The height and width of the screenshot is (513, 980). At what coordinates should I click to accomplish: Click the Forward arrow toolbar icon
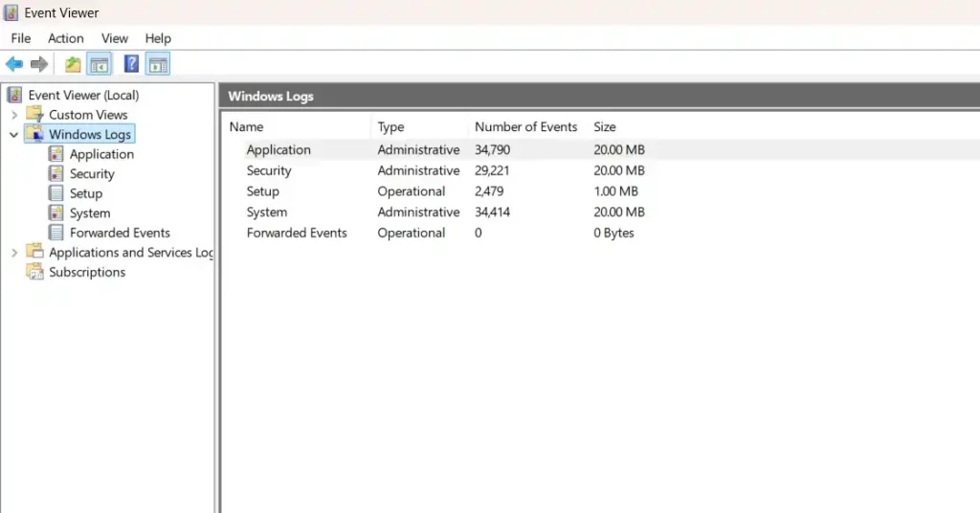point(38,64)
